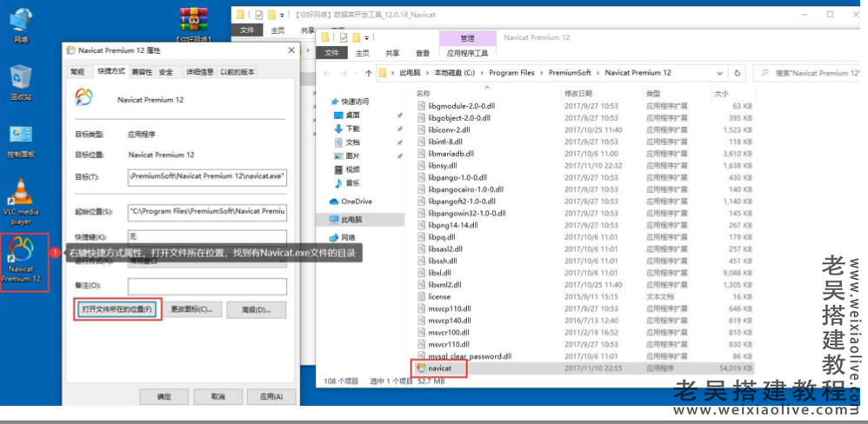The image size is (868, 424).
Task: Click the 目标 path input field
Action: coord(207,177)
